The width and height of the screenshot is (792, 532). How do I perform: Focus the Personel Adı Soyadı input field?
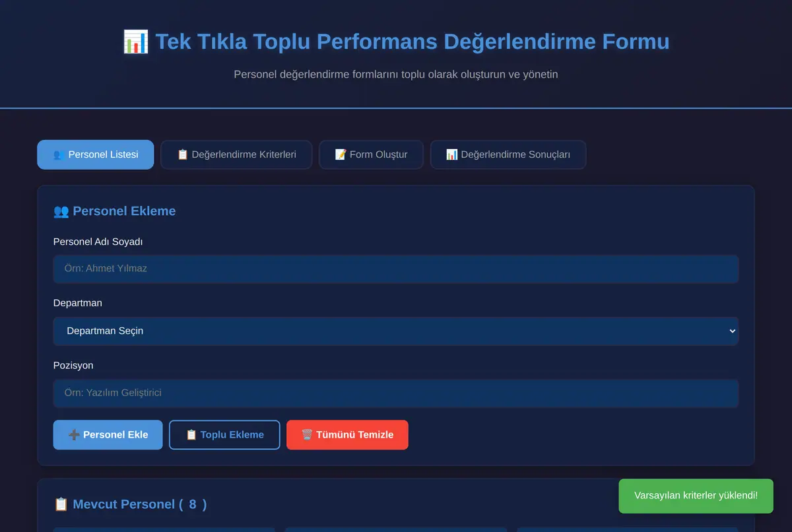[396, 269]
